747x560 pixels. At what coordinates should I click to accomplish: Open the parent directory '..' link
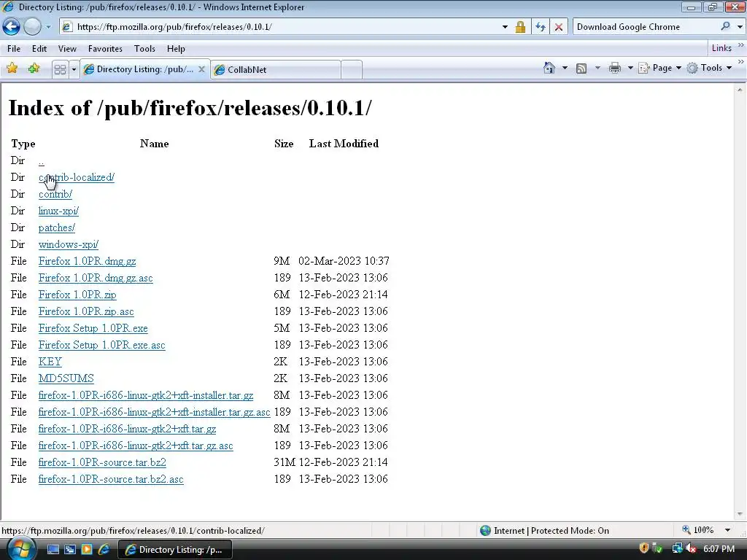click(42, 161)
